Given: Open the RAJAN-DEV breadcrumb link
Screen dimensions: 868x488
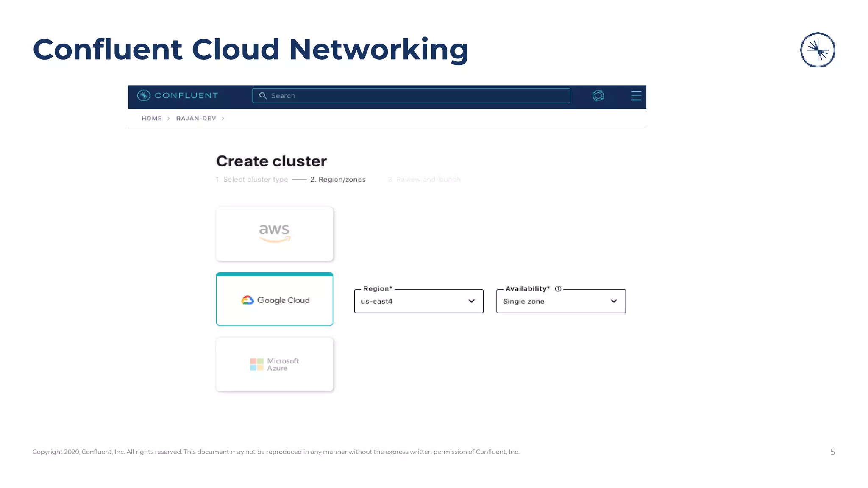Looking at the screenshot, I should click(x=196, y=119).
